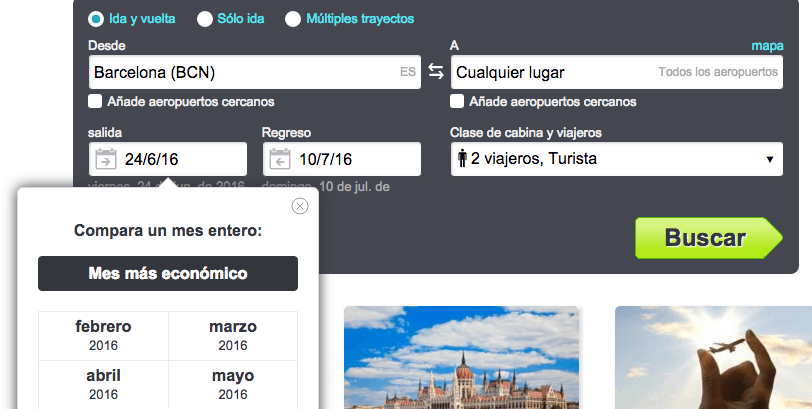Pick marzo 2016 in month list
Screen dimensions: 812x409
(233, 335)
